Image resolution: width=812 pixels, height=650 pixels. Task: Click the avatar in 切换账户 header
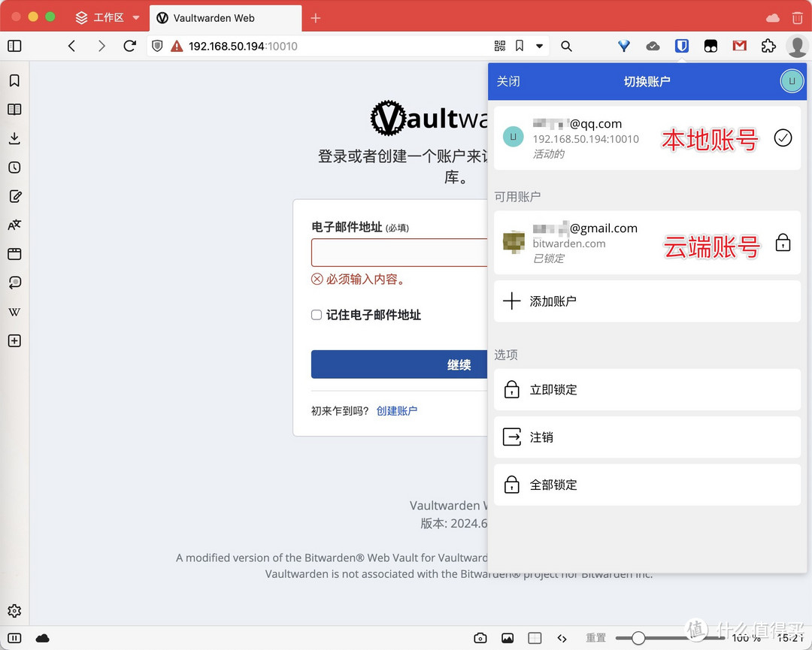point(791,81)
